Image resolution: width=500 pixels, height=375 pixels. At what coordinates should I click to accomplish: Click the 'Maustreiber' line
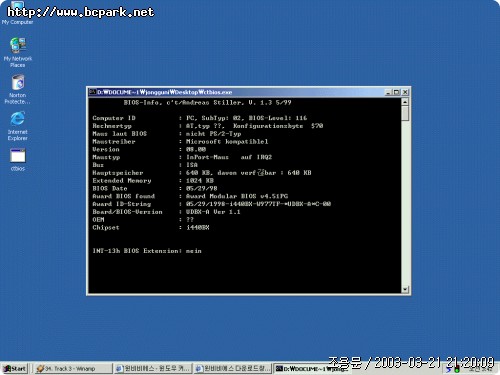(x=180, y=141)
